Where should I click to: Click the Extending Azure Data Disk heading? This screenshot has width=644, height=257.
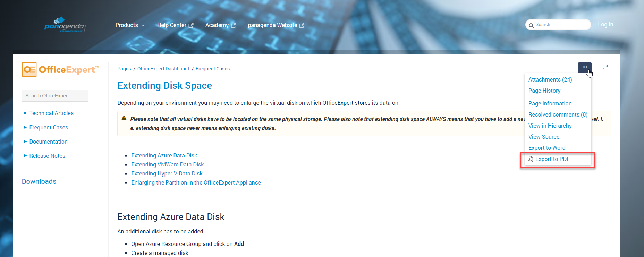point(171,217)
